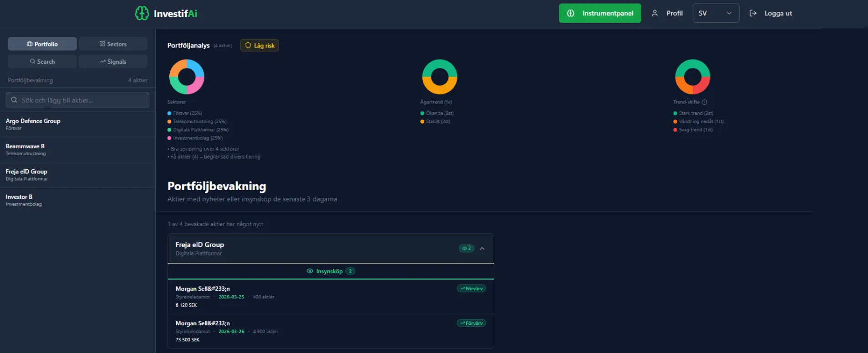Open the Profil page
This screenshot has width=868, height=353.
click(667, 13)
